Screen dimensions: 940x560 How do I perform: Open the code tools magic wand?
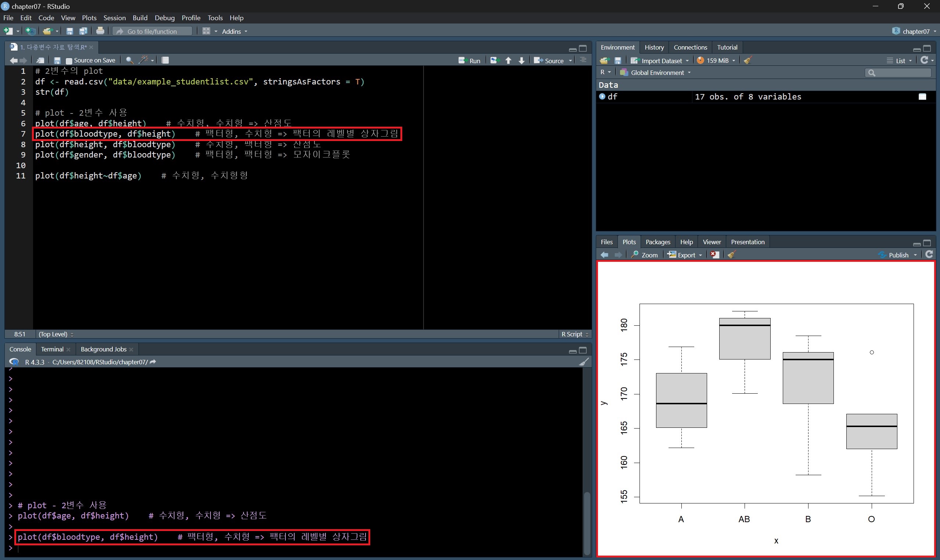pos(144,60)
